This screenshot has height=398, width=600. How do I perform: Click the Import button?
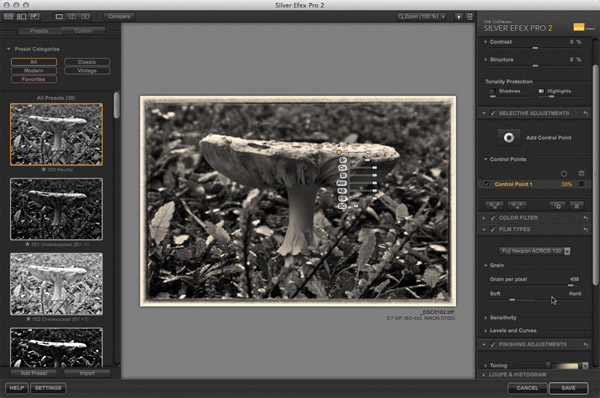87,373
